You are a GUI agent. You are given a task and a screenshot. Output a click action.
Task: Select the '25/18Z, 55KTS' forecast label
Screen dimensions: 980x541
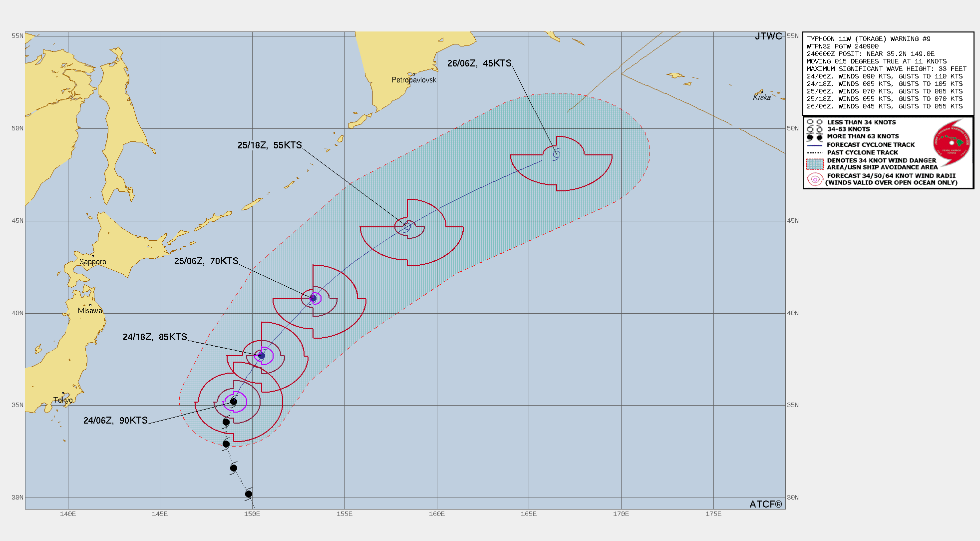point(270,145)
